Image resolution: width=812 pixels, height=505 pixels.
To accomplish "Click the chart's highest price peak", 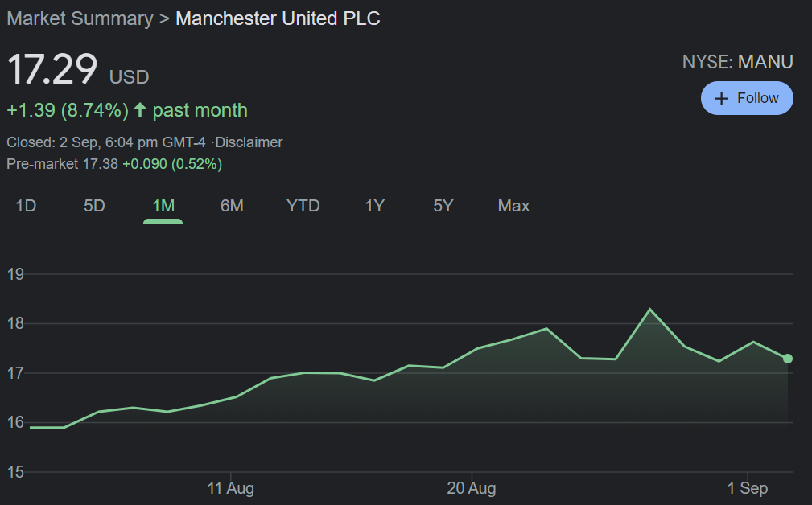I will click(649, 310).
